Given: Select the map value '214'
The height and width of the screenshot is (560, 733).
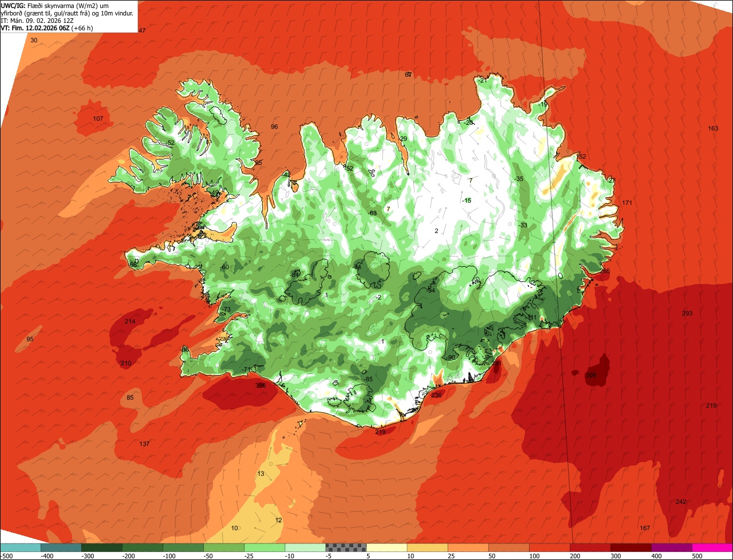Looking at the screenshot, I should pyautogui.click(x=130, y=321).
